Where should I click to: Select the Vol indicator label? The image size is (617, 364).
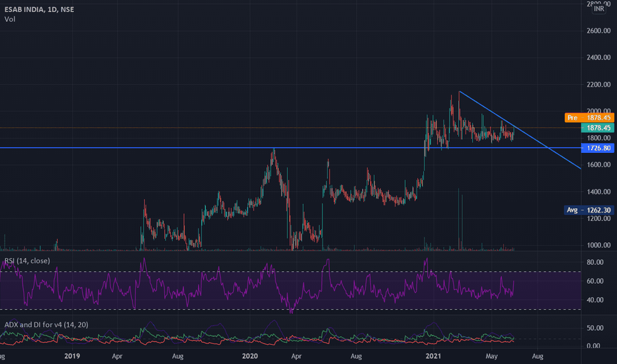pos(10,19)
